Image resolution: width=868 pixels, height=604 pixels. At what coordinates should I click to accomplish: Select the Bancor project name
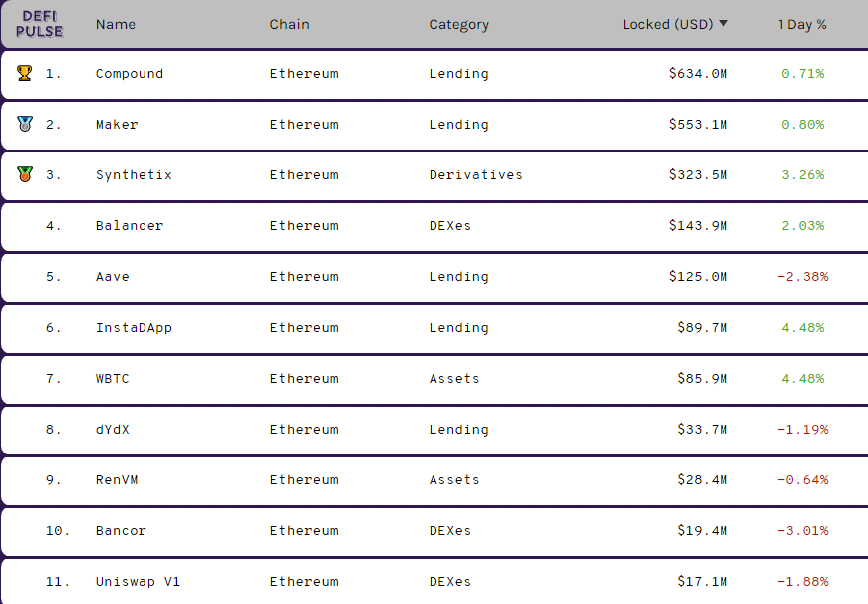(x=121, y=531)
